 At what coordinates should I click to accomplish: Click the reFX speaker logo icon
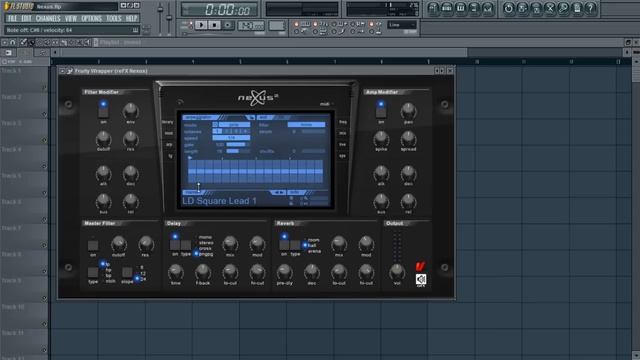pos(421,279)
